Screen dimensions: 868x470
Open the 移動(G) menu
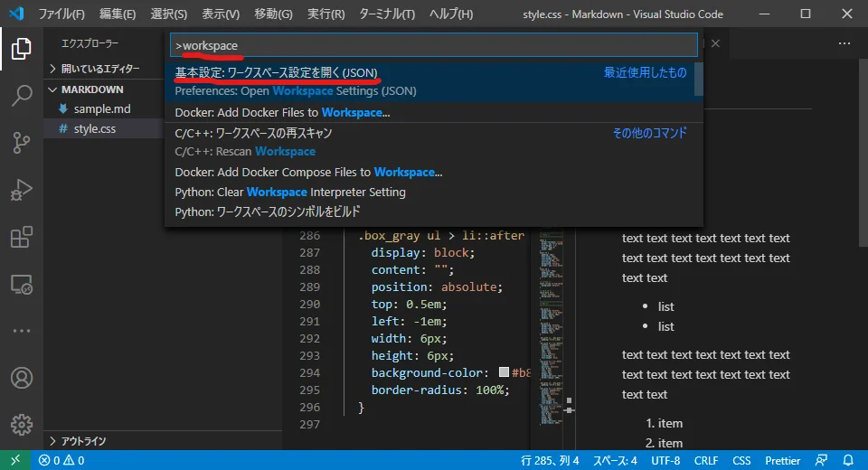pyautogui.click(x=273, y=14)
